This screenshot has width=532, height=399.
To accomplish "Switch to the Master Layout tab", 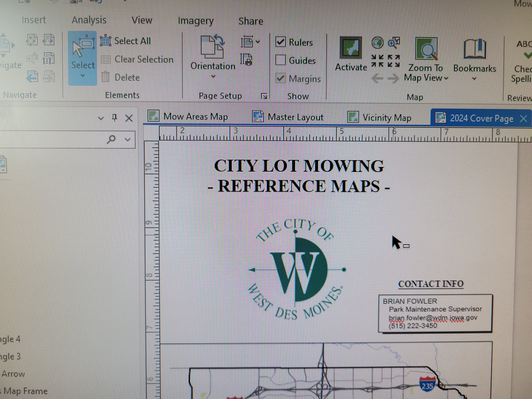I will [288, 117].
